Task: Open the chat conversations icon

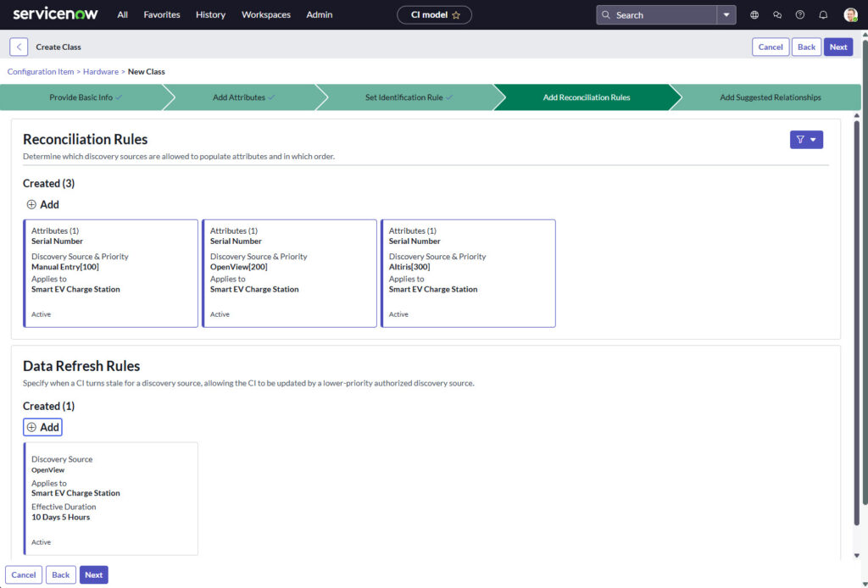Action: 777,15
